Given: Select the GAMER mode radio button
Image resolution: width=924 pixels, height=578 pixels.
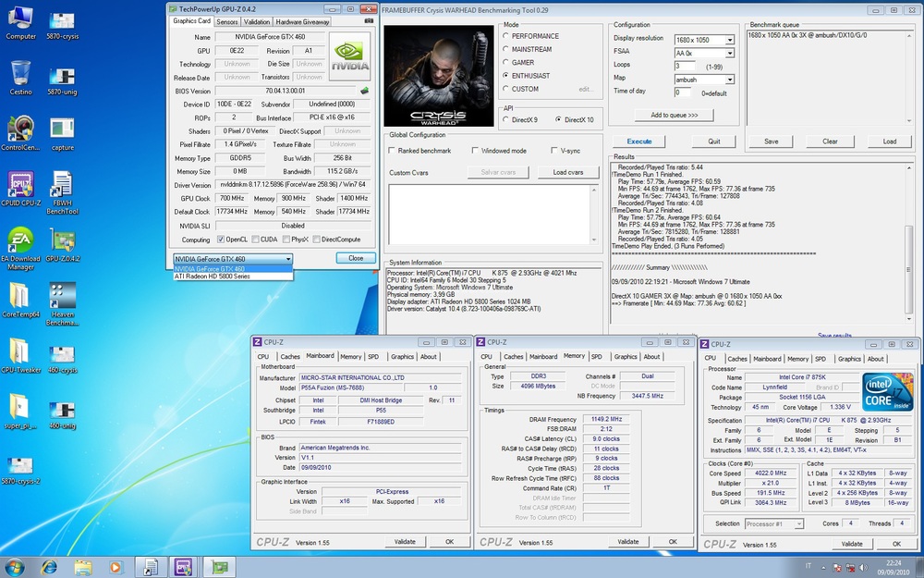Looking at the screenshot, I should click(x=505, y=62).
